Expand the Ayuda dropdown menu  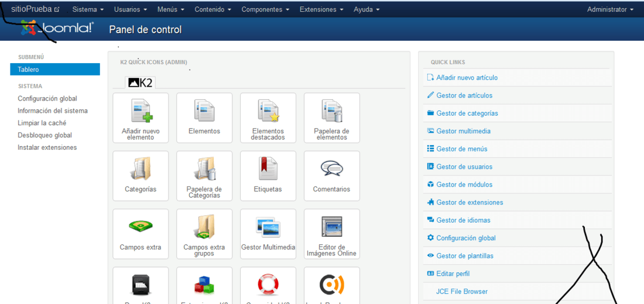[x=366, y=9]
